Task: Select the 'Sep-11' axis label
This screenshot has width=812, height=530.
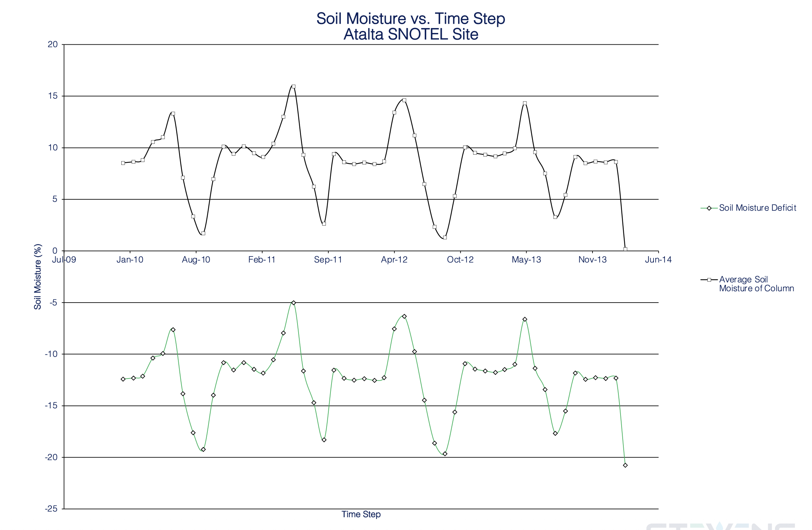Action: pos(328,260)
